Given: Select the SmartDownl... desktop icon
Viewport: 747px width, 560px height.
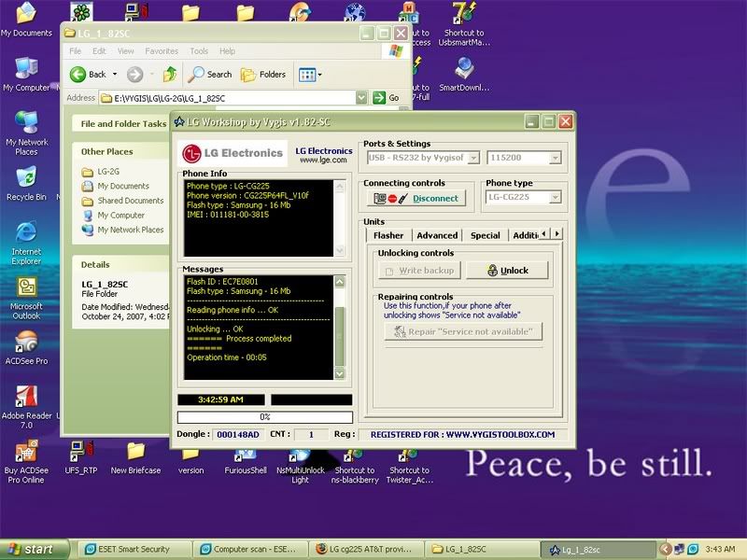Looking at the screenshot, I should (464, 75).
